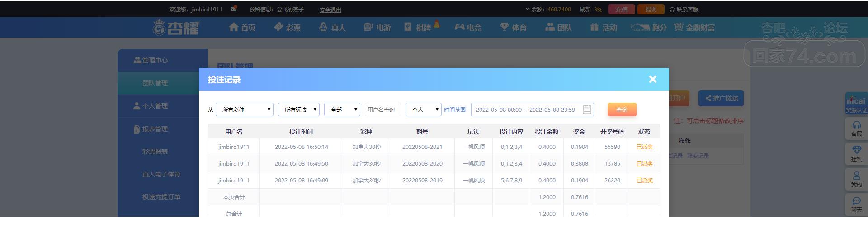868x248 pixels.
Task: Sort by 投注金额 column header
Action: [x=547, y=132]
